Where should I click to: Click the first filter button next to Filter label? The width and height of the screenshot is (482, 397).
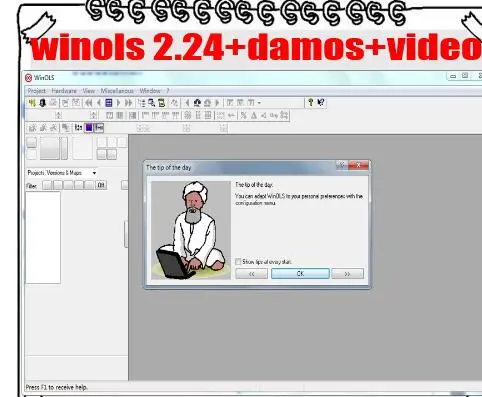point(47,185)
